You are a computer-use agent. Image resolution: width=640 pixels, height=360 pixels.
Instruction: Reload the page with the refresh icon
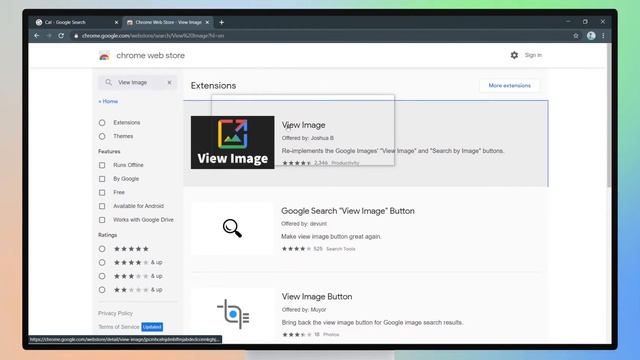[61, 36]
